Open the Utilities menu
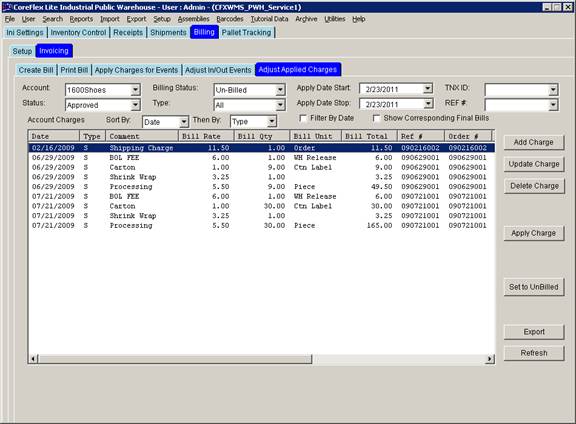The image size is (576, 424). [x=335, y=19]
